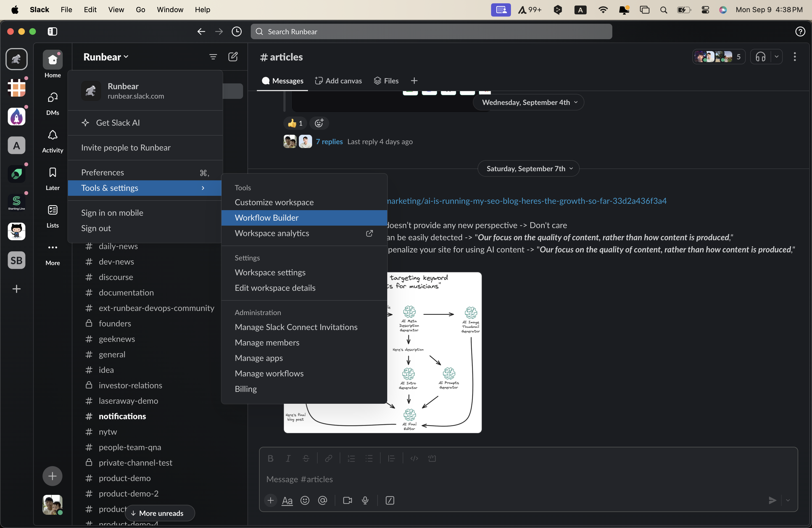Switch to the Messages tab
The height and width of the screenshot is (528, 812).
(283, 81)
